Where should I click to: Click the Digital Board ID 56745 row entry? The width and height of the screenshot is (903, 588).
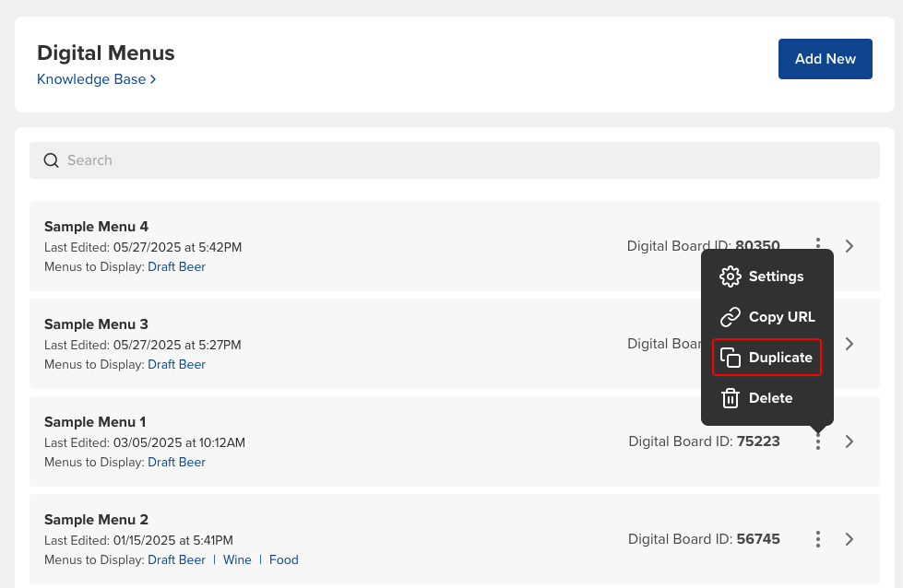click(x=704, y=539)
